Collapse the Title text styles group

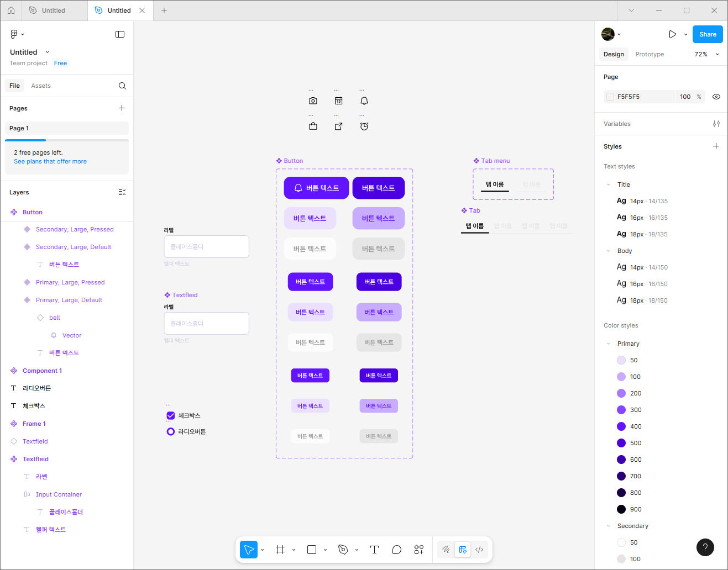(609, 184)
